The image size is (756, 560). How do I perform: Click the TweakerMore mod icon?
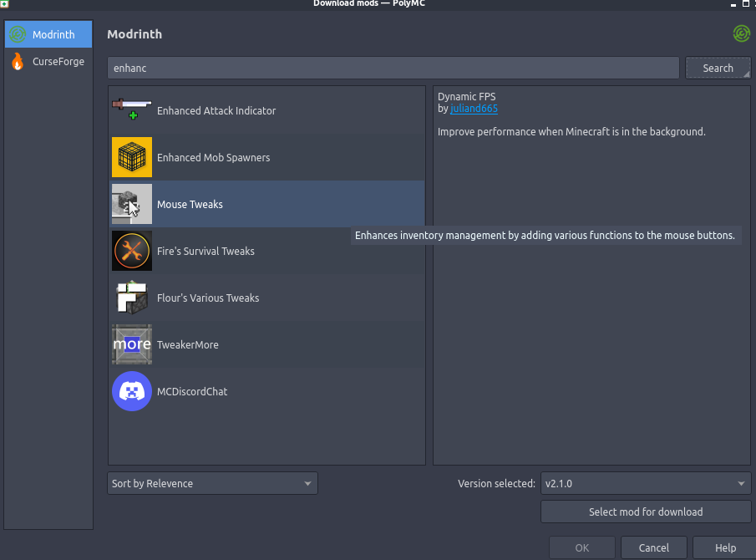[131, 344]
